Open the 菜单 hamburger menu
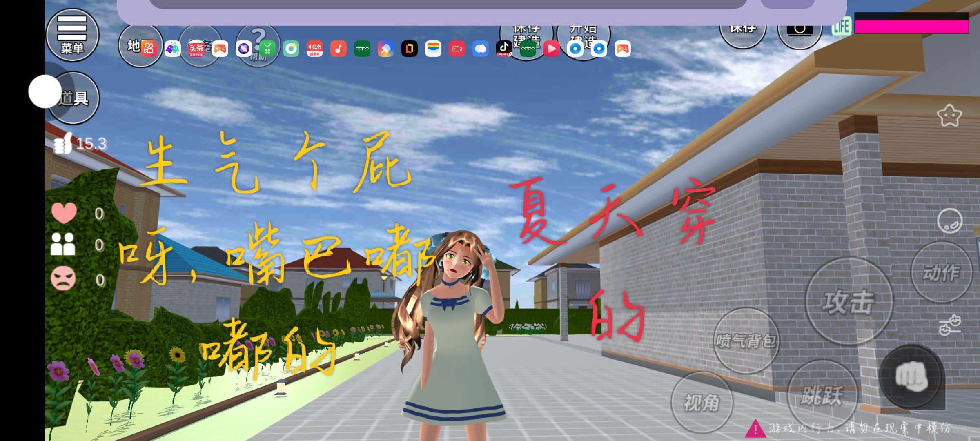980x441 pixels. point(72,35)
